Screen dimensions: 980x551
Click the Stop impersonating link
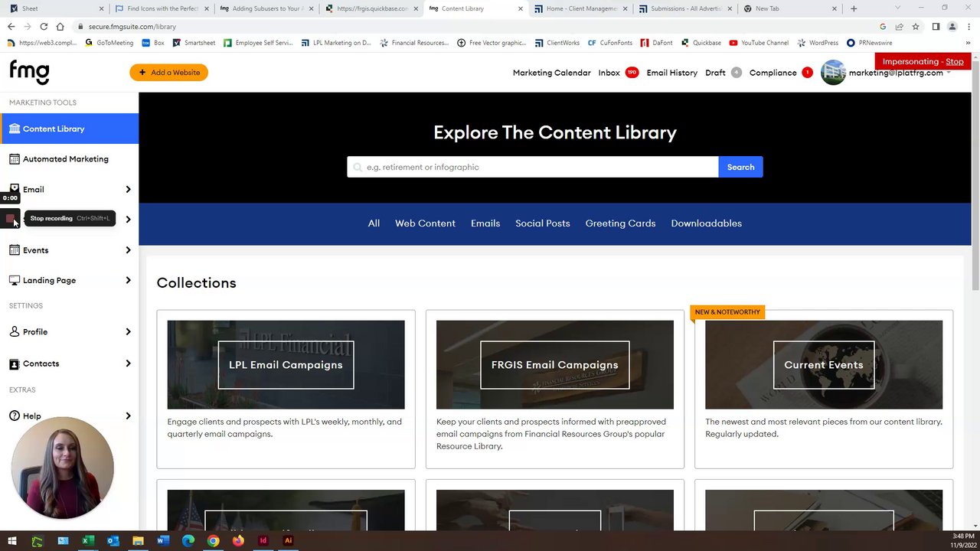tap(954, 61)
